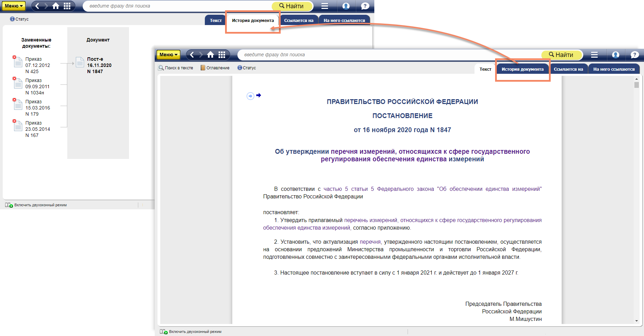Open Пост-е 16.11.2020 N 1847 document
Viewport: 644px width, 336px height.
coord(99,65)
